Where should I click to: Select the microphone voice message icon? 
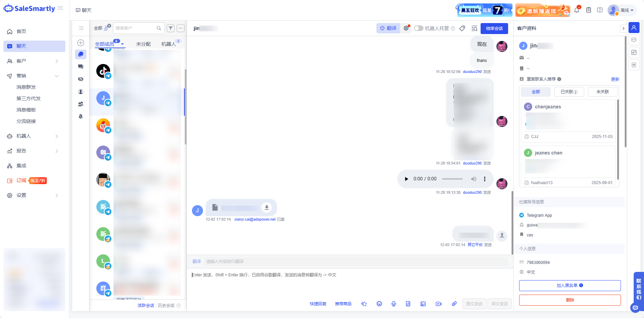tap(394, 304)
